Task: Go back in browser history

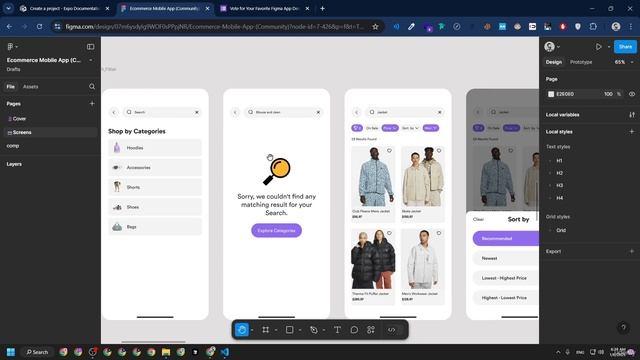Action: [9, 27]
